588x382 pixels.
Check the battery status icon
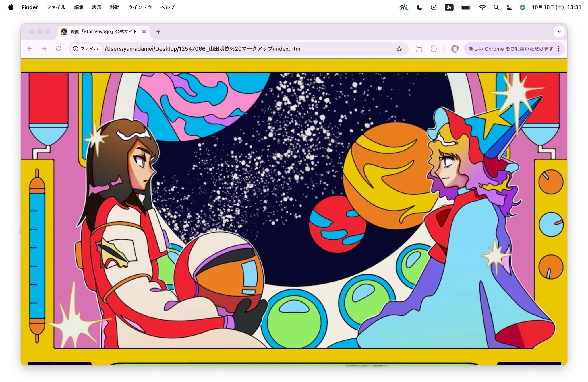[x=466, y=7]
